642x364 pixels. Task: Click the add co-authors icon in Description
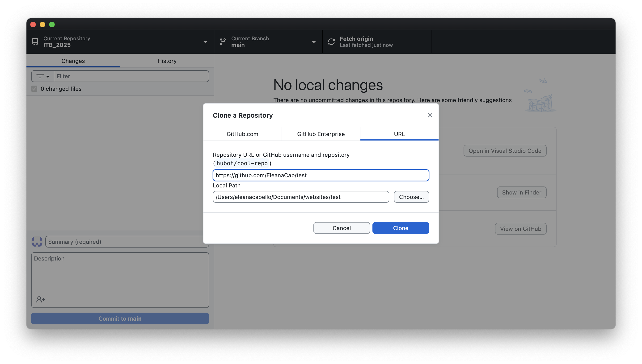(x=40, y=299)
